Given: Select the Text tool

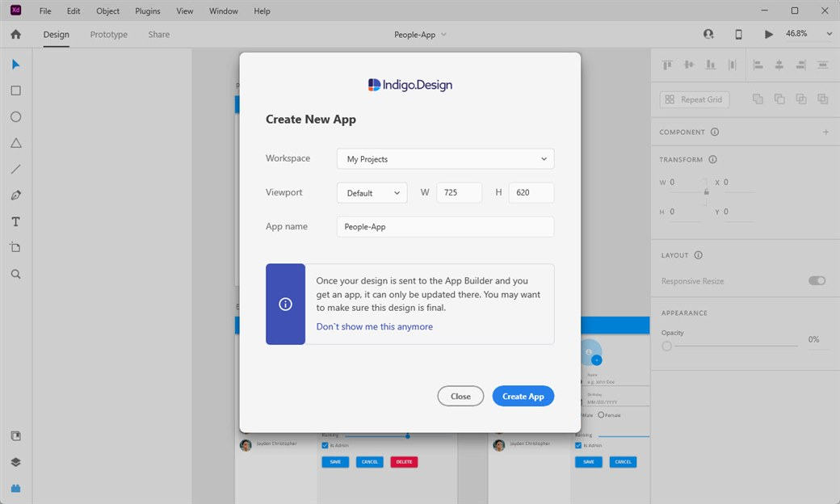Looking at the screenshot, I should click(x=16, y=222).
